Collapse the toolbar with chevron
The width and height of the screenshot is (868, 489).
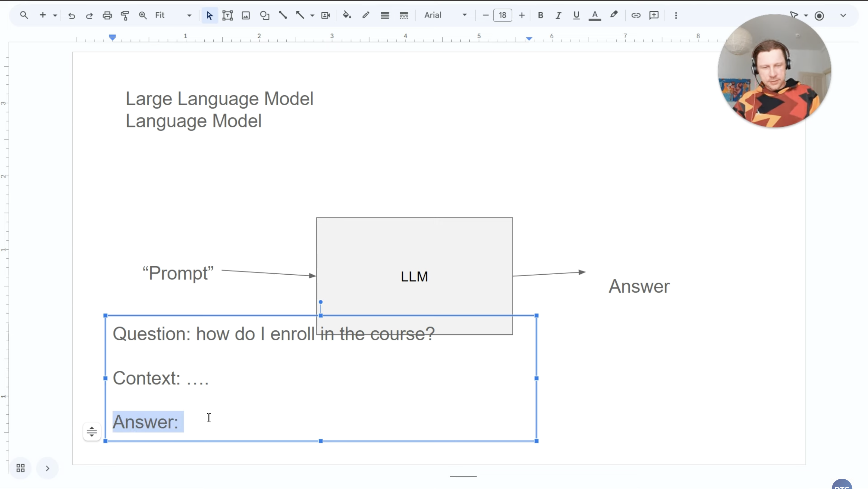tap(843, 15)
